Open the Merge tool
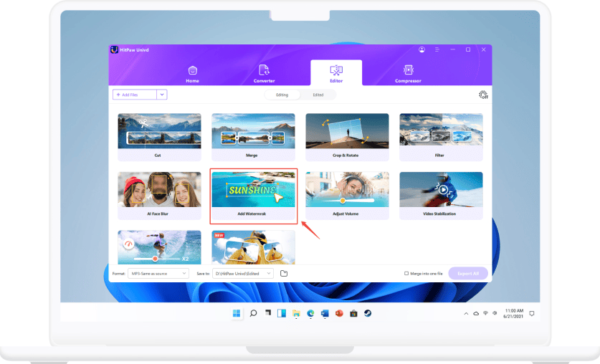The width and height of the screenshot is (600, 364). pos(253,137)
